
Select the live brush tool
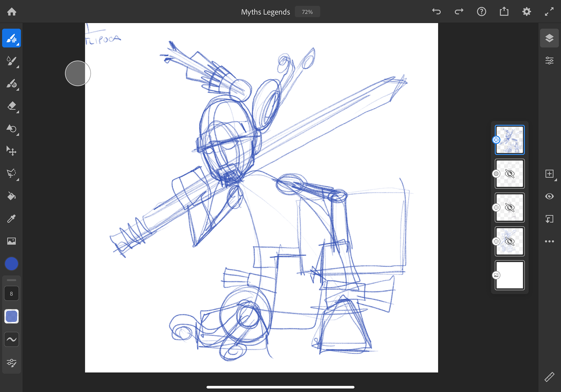tap(11, 61)
